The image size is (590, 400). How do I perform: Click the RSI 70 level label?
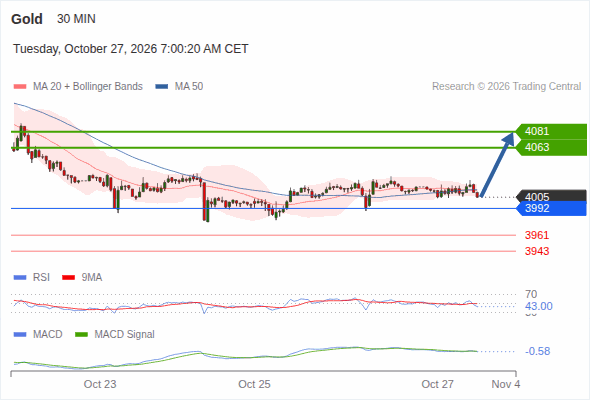(x=531, y=294)
